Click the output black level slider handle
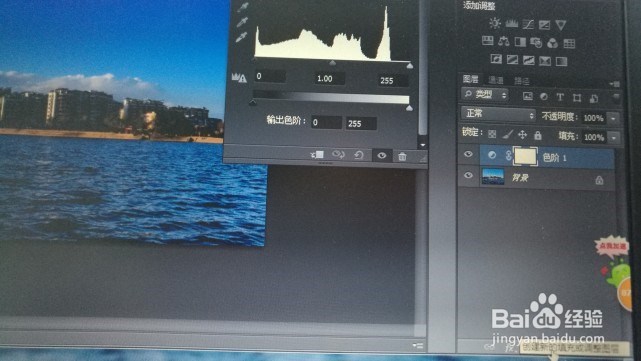 253,102
